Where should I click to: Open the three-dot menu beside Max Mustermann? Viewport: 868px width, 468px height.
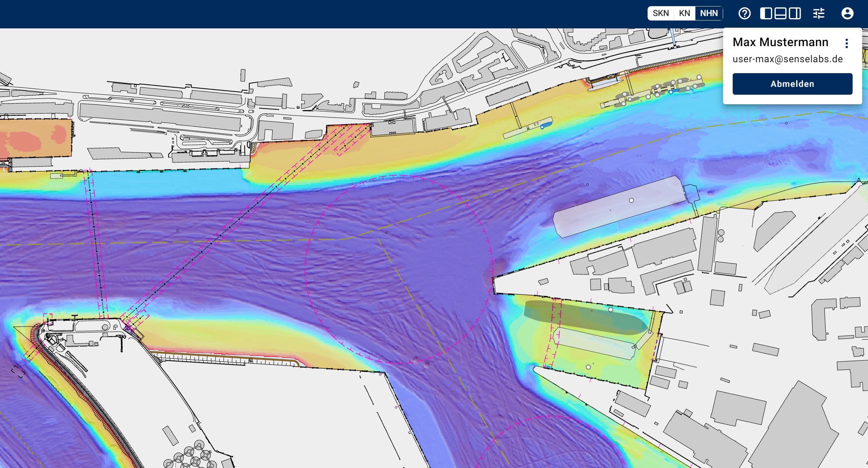(847, 43)
